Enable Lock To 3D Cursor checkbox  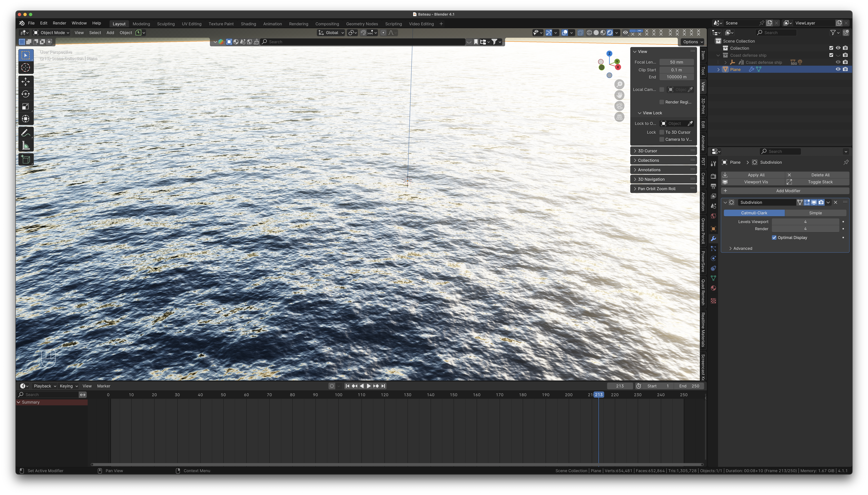pyautogui.click(x=662, y=132)
